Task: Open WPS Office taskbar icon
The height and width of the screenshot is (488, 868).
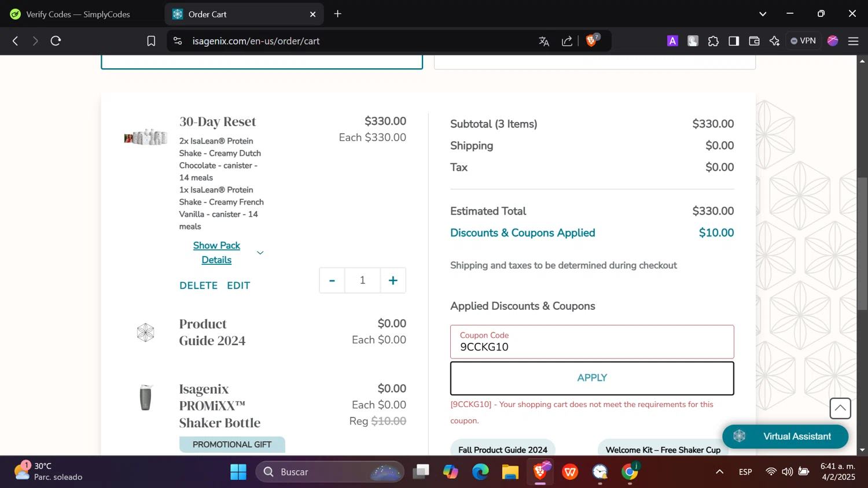Action: (x=570, y=472)
